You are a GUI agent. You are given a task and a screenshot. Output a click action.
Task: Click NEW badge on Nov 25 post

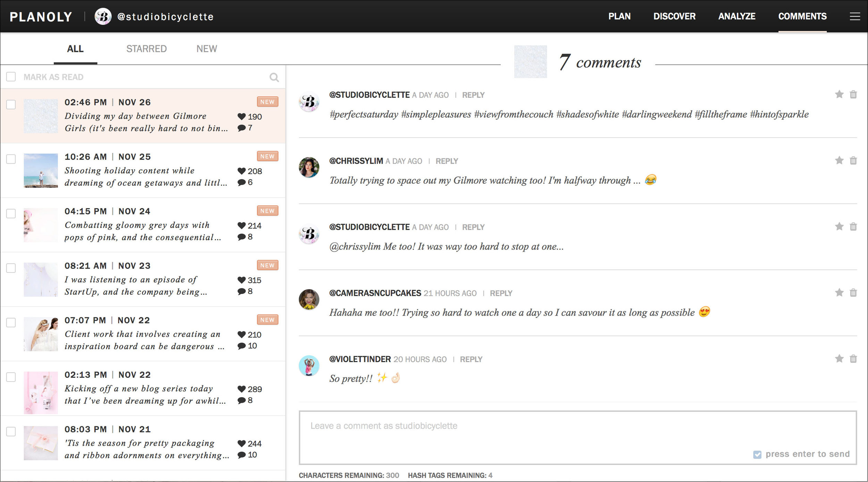(267, 156)
